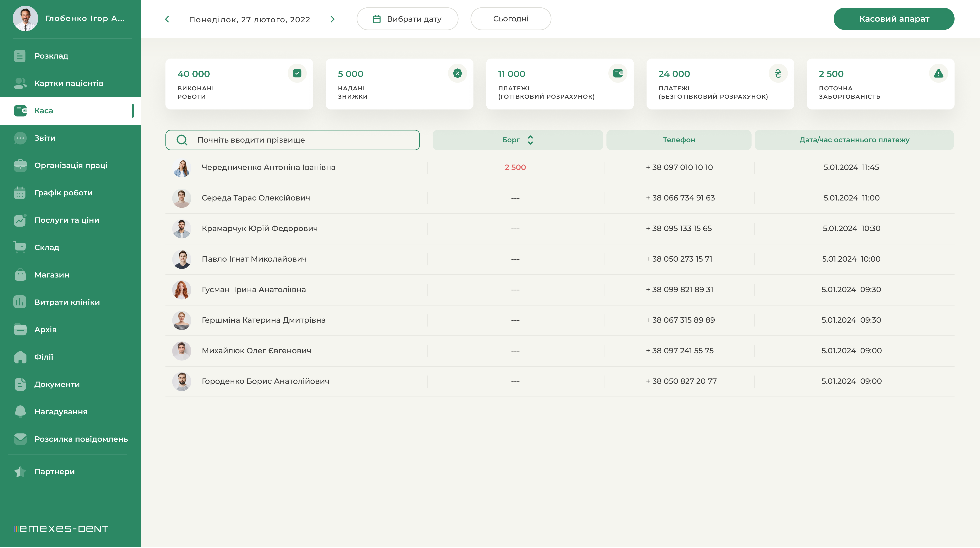Viewport: 980px width, 548px height.
Task: Open Картки пацієнтів in the sidebar
Action: 69,83
